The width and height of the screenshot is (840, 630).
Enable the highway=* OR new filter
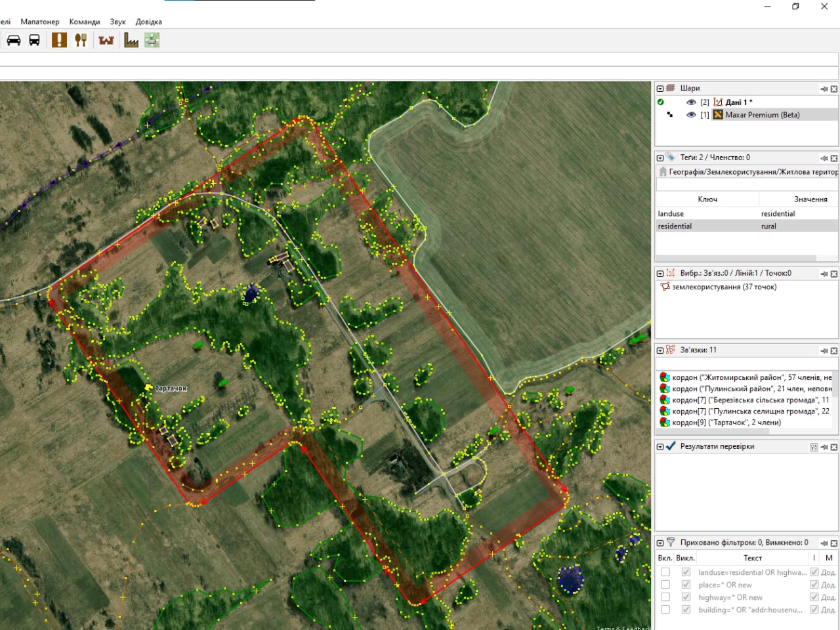pyautogui.click(x=665, y=597)
